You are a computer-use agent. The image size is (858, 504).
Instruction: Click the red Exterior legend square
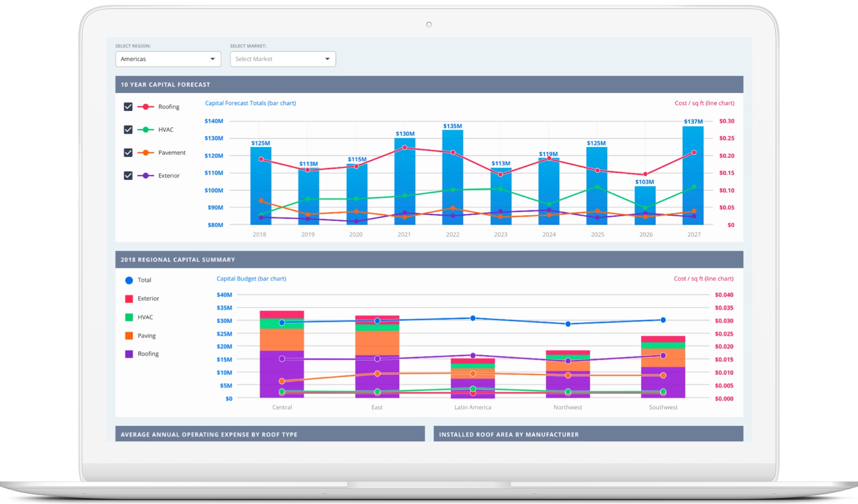pyautogui.click(x=129, y=299)
